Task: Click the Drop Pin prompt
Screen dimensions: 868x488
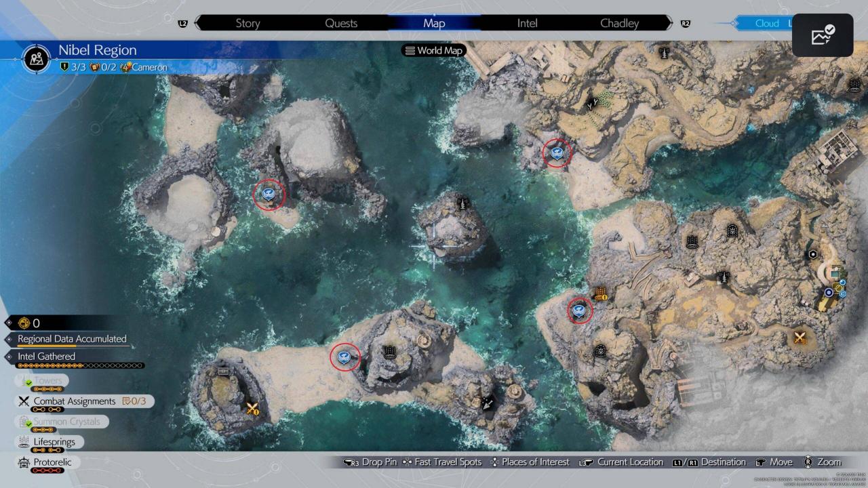Action: 371,462
